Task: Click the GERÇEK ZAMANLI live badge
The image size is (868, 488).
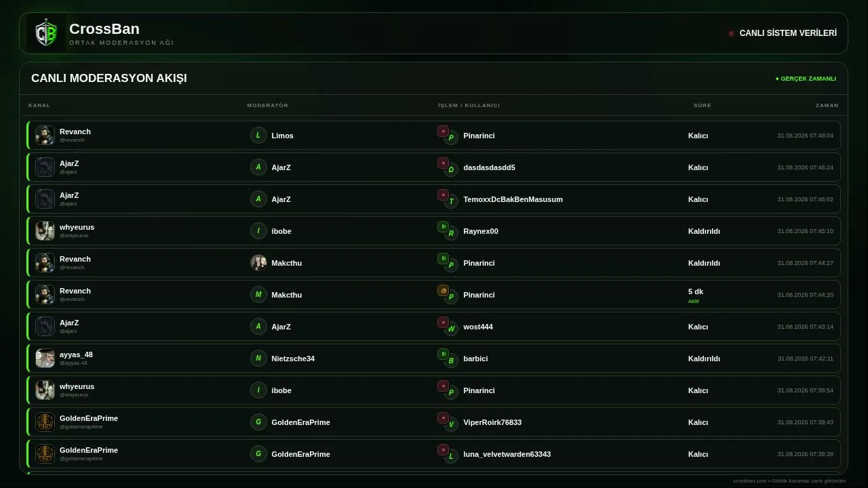Action: 806,79
